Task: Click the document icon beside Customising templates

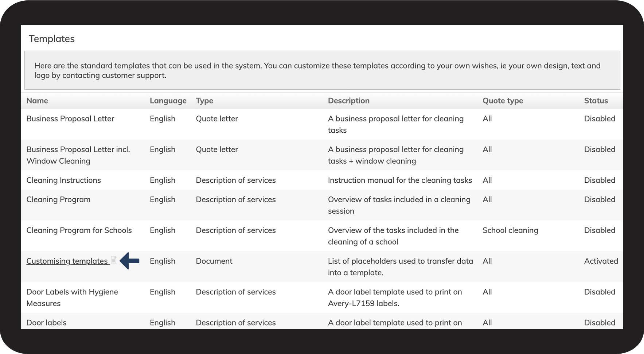Action: [x=114, y=260]
